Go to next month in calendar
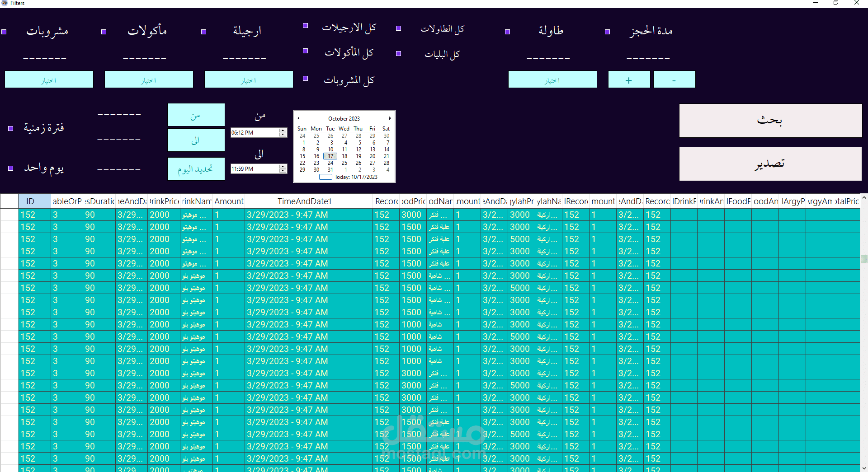Screen dimensions: 868x472 click(390, 118)
